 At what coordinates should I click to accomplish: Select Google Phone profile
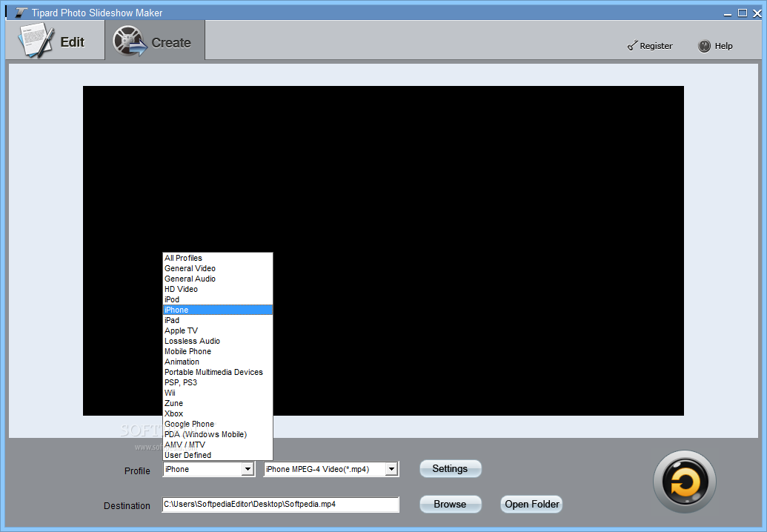(217, 424)
